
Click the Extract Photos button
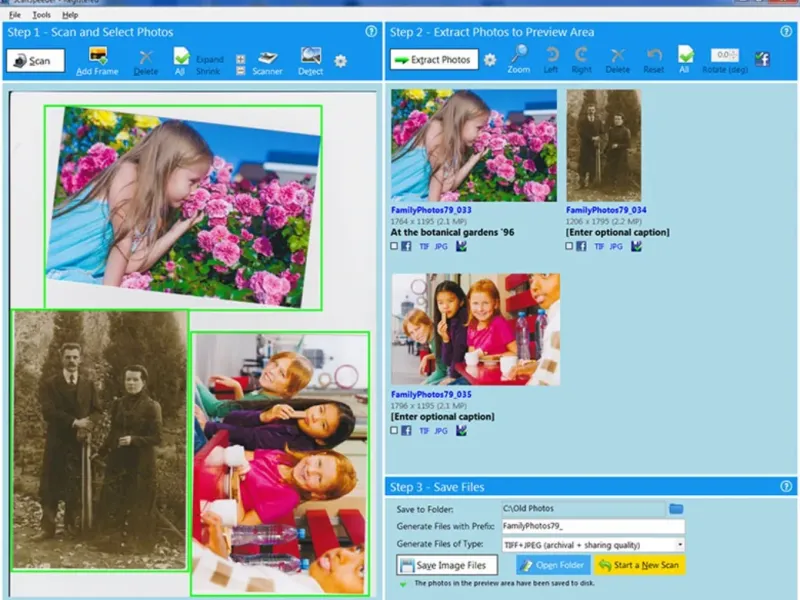[434, 60]
